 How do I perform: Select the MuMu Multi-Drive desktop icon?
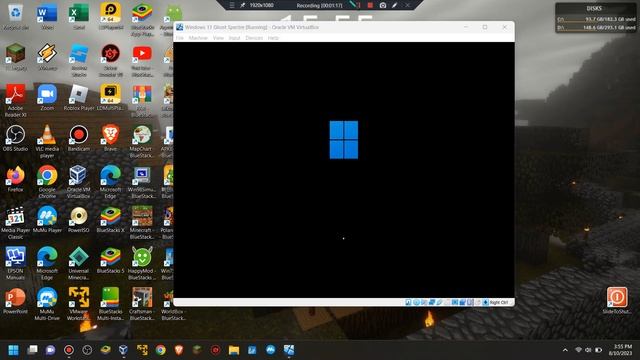47,303
